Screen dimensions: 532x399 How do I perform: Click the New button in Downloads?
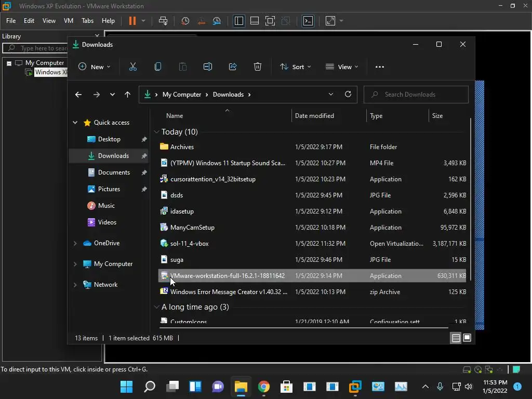point(95,67)
